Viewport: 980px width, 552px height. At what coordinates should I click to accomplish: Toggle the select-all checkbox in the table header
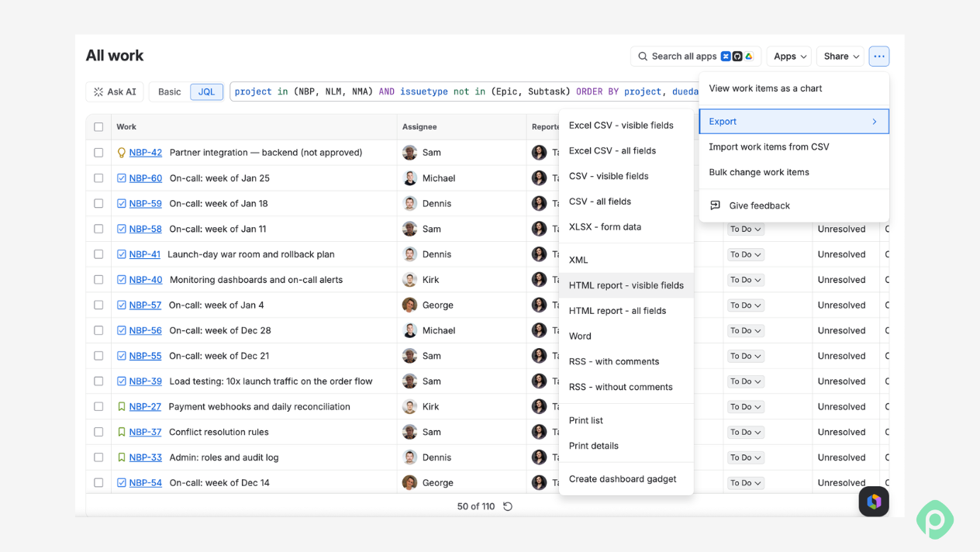click(x=98, y=127)
